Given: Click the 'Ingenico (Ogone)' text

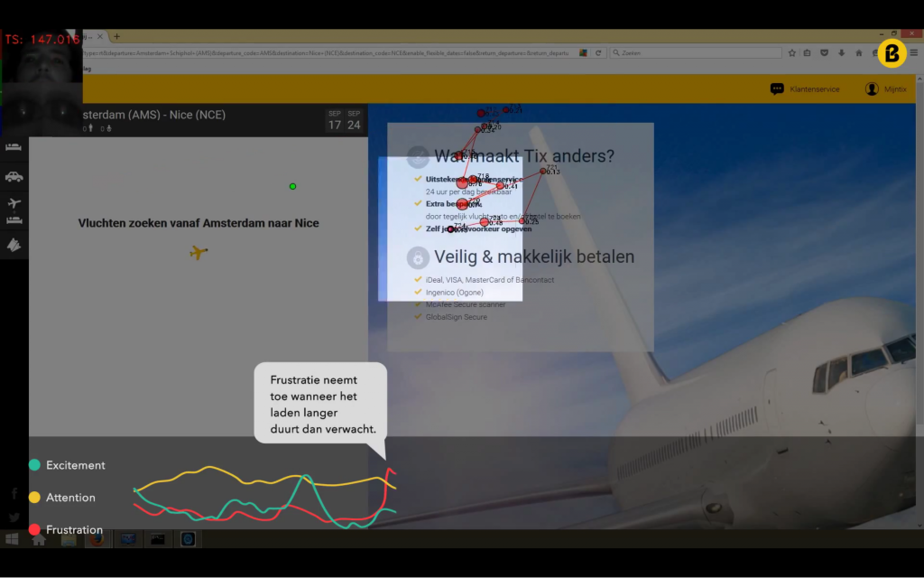Looking at the screenshot, I should coord(455,293).
